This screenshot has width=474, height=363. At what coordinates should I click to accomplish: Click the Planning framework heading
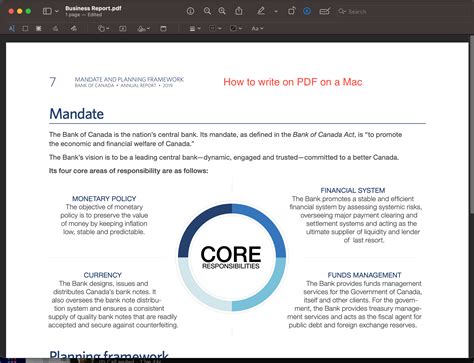[x=109, y=356]
